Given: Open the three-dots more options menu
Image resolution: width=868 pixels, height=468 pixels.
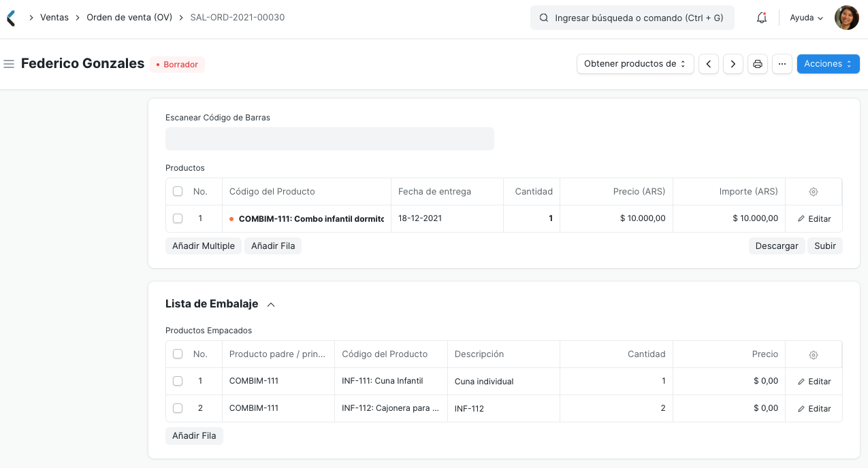Looking at the screenshot, I should (782, 64).
